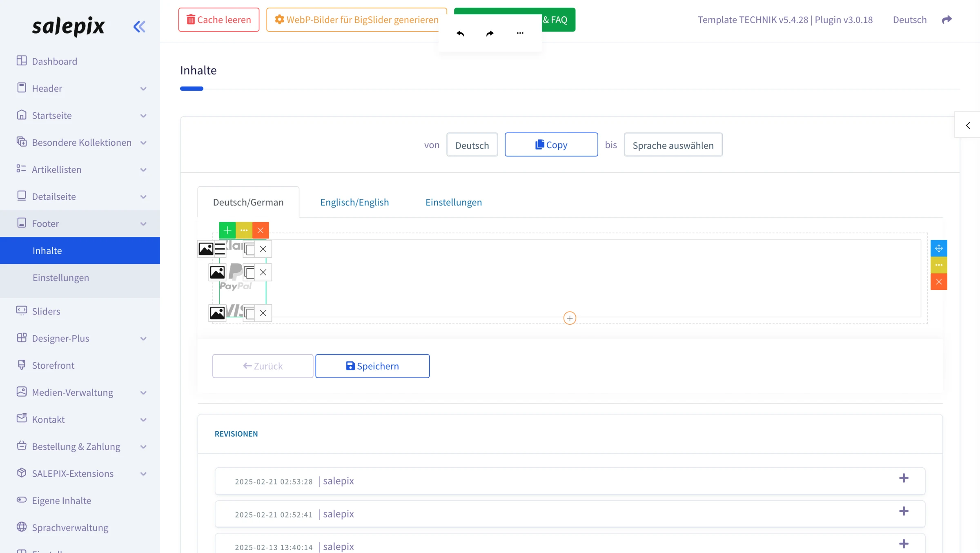Image resolution: width=980 pixels, height=553 pixels.
Task: Expand the Besondere Kollektionen chevron
Action: click(143, 143)
